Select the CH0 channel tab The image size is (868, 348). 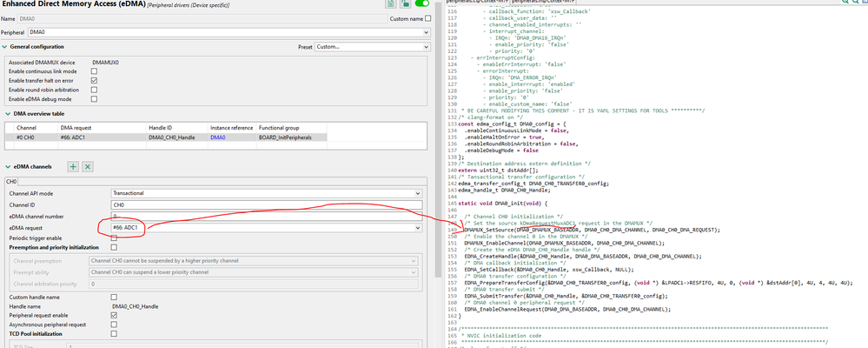(11, 181)
